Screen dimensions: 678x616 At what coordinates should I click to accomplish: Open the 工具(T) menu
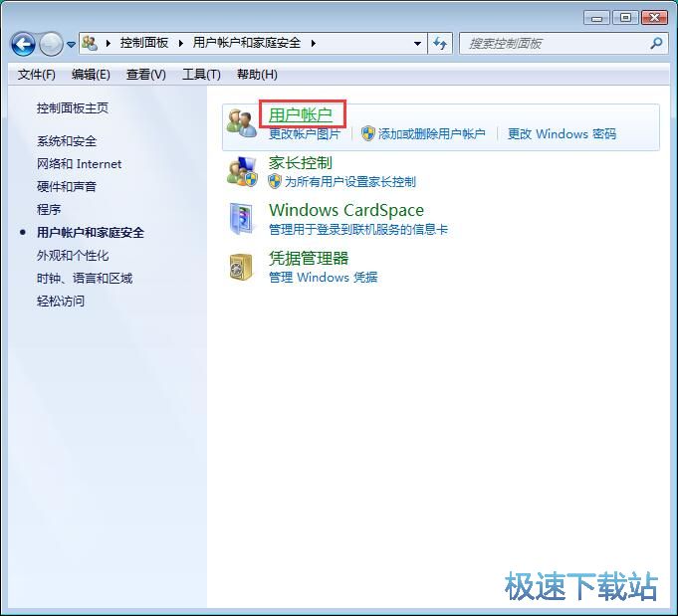click(201, 75)
